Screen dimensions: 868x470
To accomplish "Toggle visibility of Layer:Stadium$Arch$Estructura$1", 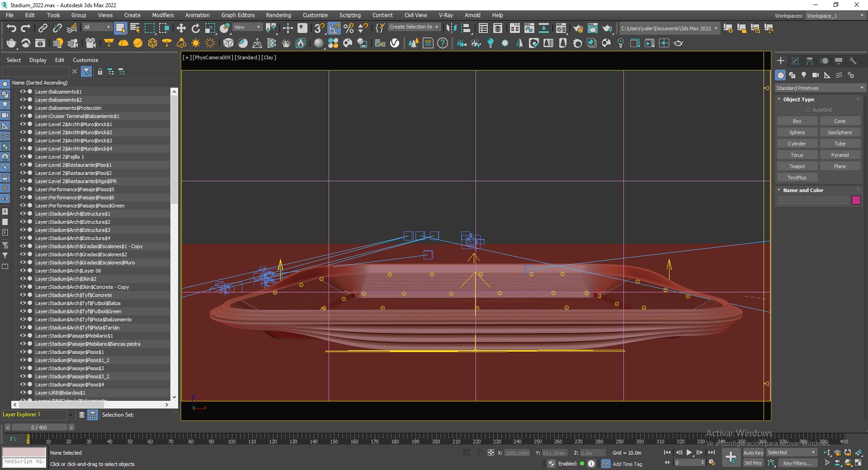I will tap(23, 213).
